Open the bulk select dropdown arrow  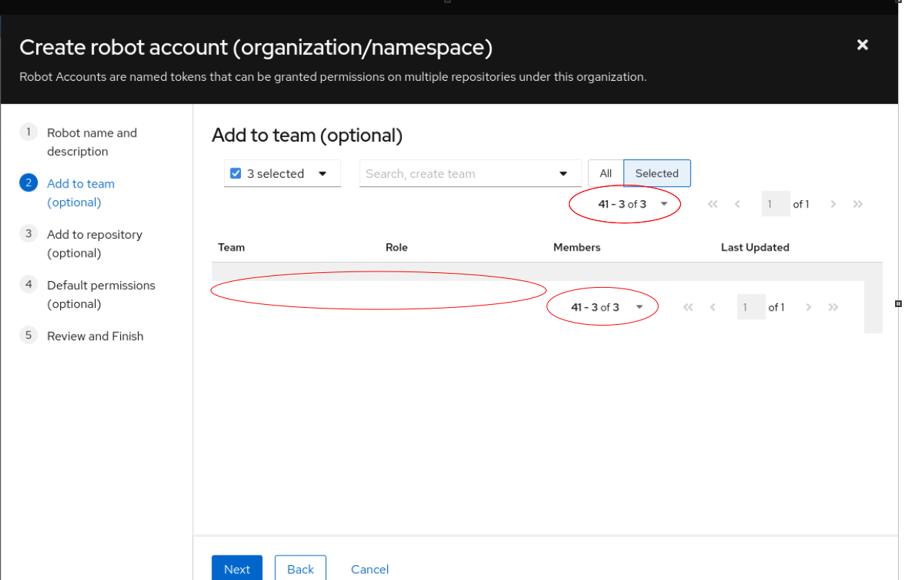(x=323, y=174)
